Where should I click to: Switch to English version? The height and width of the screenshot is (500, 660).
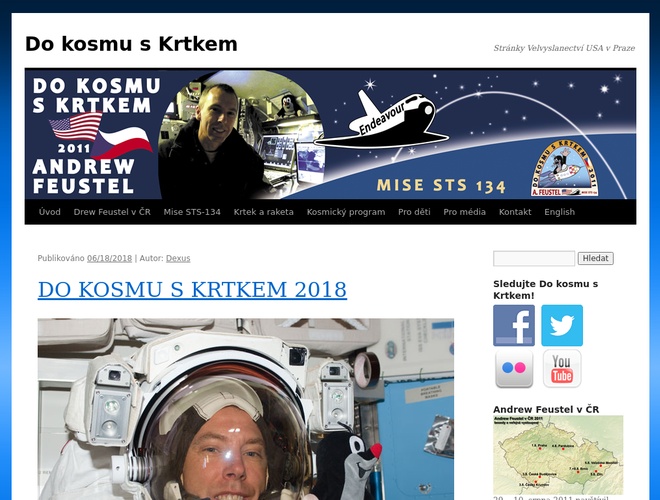559,212
